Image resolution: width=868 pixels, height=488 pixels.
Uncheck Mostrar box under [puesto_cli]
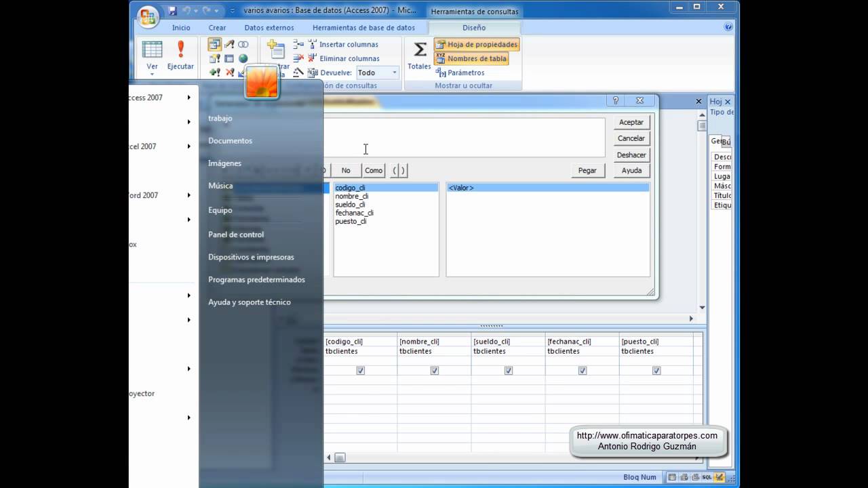tap(656, 371)
